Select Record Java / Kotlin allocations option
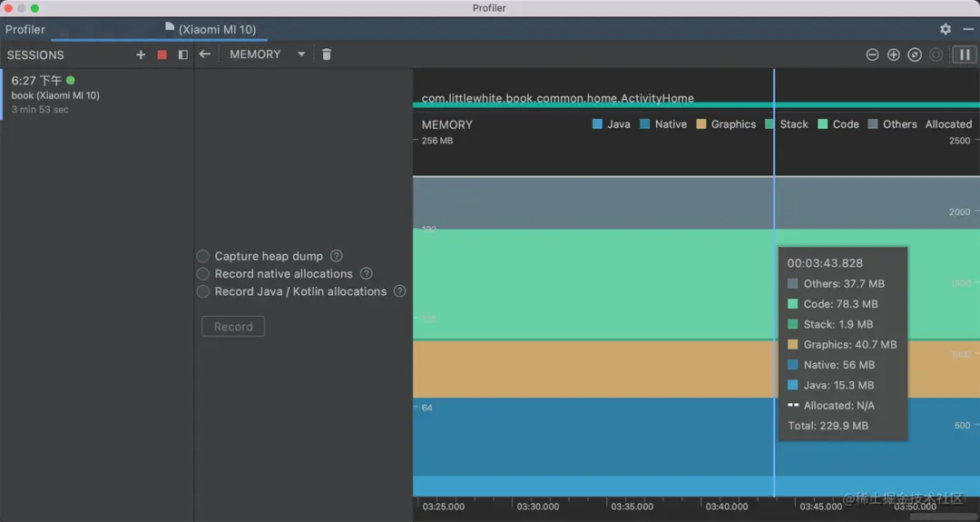Image resolution: width=980 pixels, height=522 pixels. [x=203, y=291]
